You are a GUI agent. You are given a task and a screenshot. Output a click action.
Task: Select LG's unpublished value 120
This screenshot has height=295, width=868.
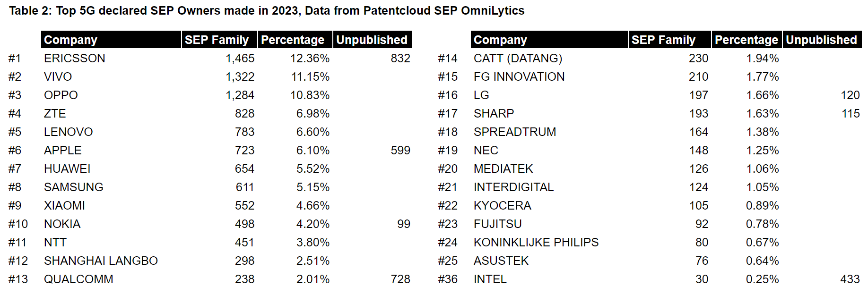[x=850, y=95]
